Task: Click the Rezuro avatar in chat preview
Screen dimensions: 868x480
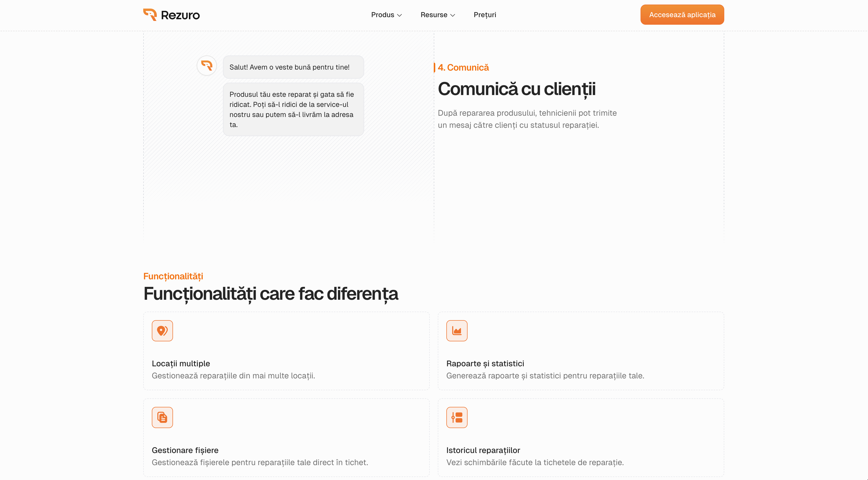Action: pyautogui.click(x=207, y=65)
